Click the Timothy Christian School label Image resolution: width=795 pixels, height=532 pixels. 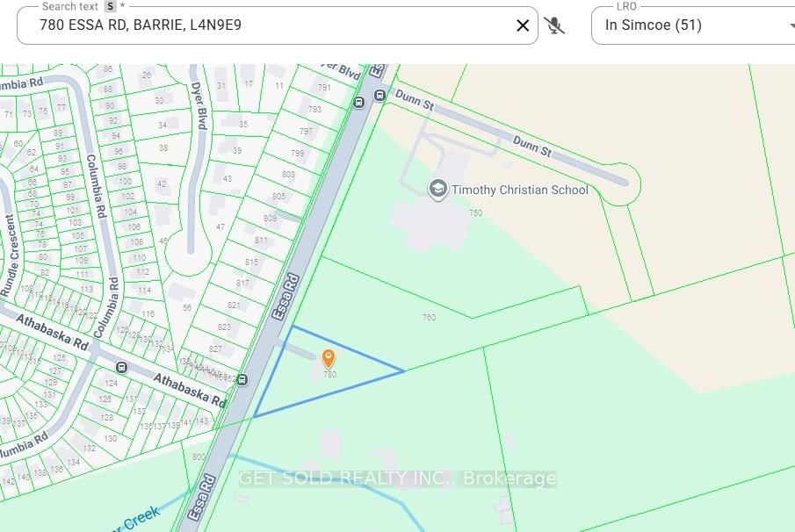[520, 190]
